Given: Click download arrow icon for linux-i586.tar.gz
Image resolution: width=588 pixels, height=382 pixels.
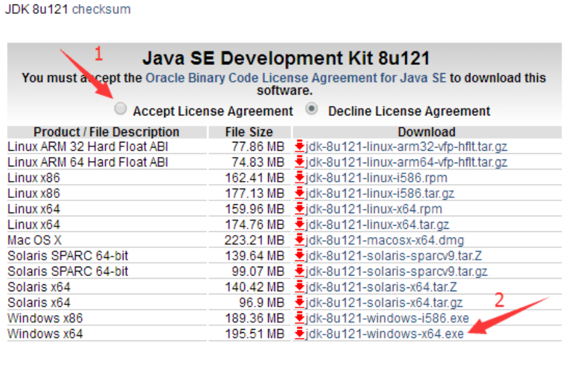Looking at the screenshot, I should 300,193.
